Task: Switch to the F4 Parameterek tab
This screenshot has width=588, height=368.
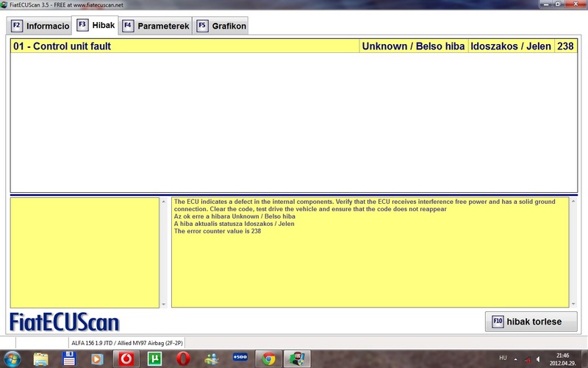Action: (156, 26)
